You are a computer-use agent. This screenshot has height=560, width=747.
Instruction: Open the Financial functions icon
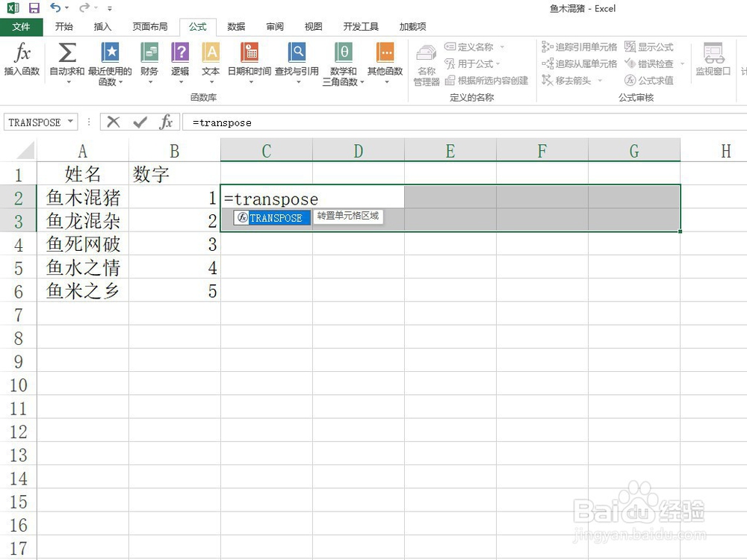[149, 52]
